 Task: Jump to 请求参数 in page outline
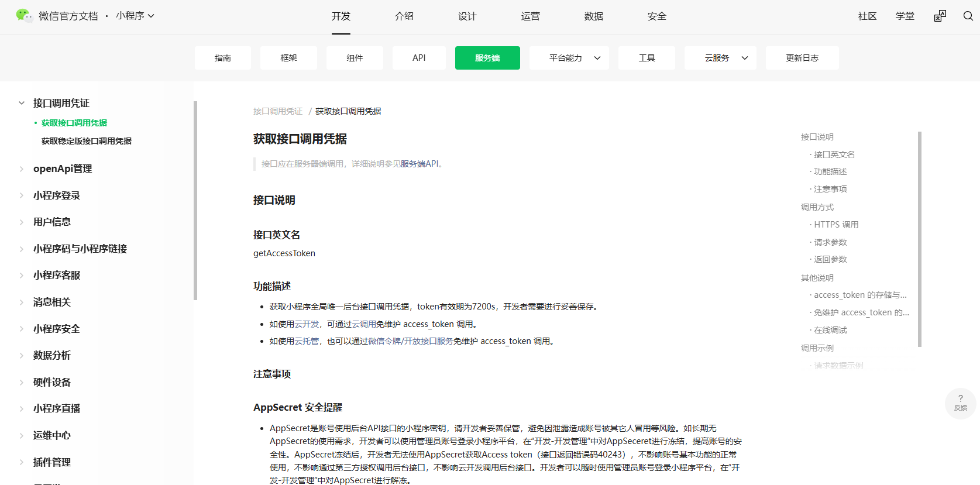pos(830,242)
